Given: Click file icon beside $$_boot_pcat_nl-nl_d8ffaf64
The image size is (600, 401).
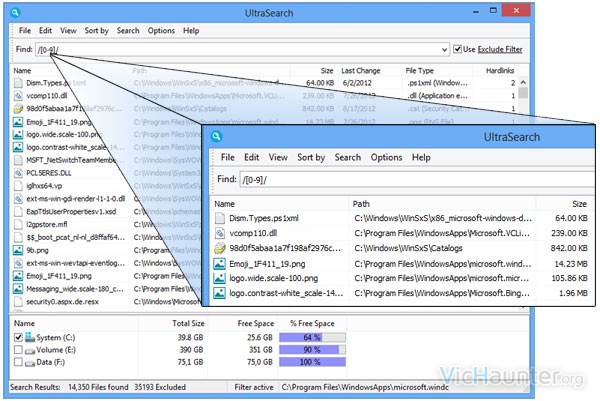Looking at the screenshot, I should [x=18, y=237].
